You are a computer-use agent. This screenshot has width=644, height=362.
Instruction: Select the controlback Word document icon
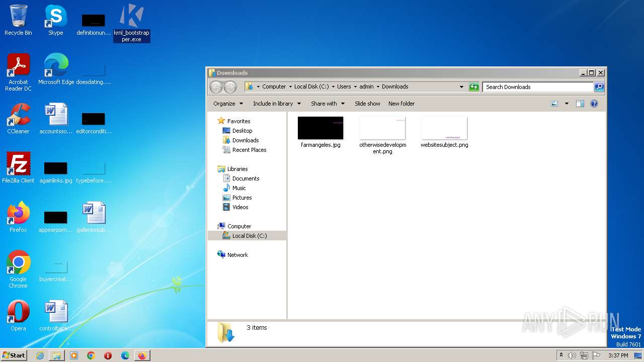point(56,316)
